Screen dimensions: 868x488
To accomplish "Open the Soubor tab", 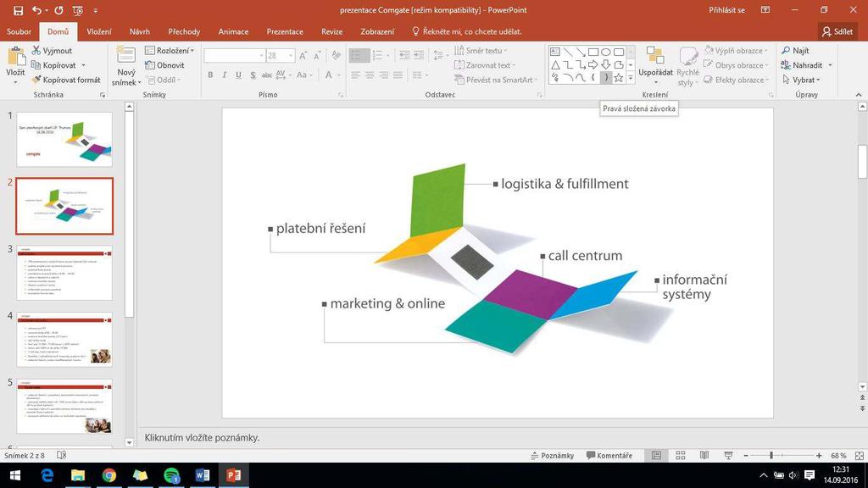I will coord(19,31).
